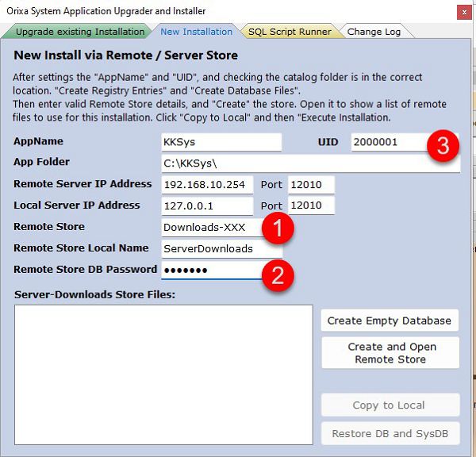Image resolution: width=476 pixels, height=457 pixels.
Task: Click the App Folder label
Action: 41,162
